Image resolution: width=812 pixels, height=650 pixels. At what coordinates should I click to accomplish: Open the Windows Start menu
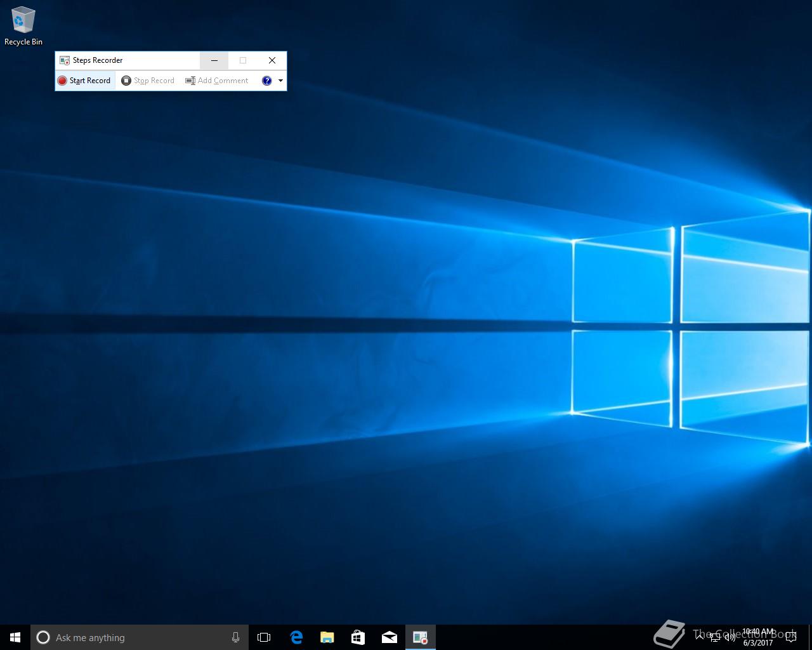(x=15, y=637)
